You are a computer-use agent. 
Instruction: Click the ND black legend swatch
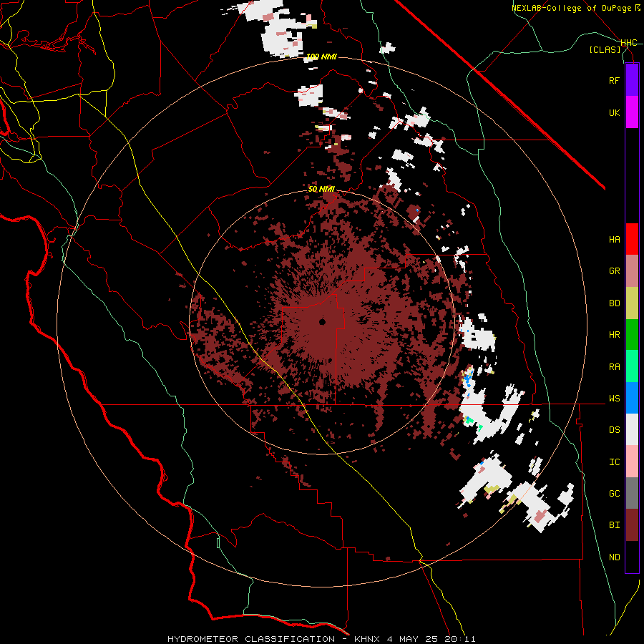pos(632,557)
